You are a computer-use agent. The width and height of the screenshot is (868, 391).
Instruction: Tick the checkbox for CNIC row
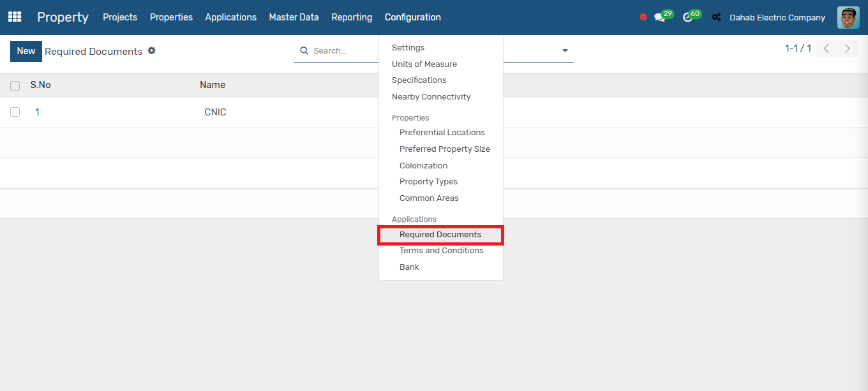(x=15, y=112)
